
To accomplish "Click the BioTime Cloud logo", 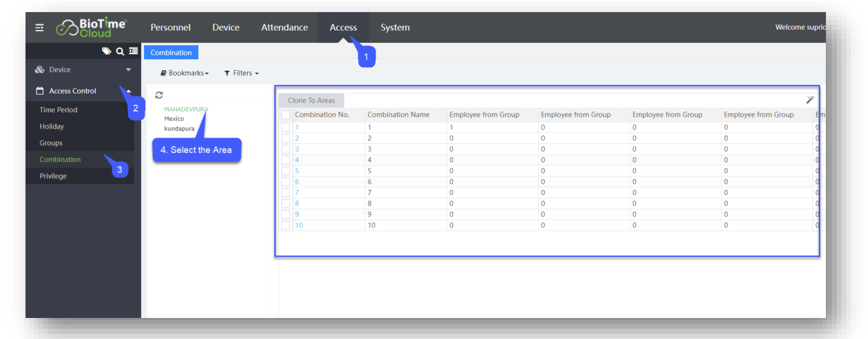I will [x=91, y=27].
